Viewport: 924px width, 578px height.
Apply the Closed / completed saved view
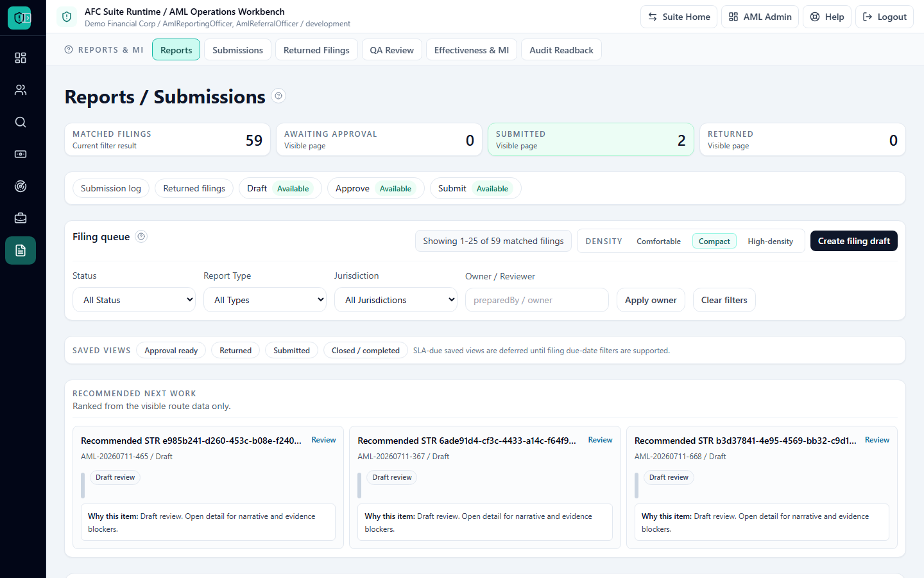point(366,350)
